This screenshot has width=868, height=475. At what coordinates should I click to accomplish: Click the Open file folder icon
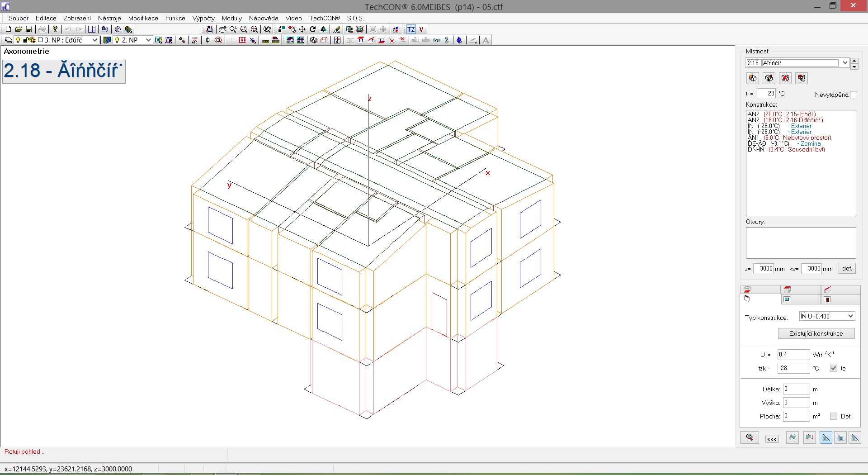[19, 29]
